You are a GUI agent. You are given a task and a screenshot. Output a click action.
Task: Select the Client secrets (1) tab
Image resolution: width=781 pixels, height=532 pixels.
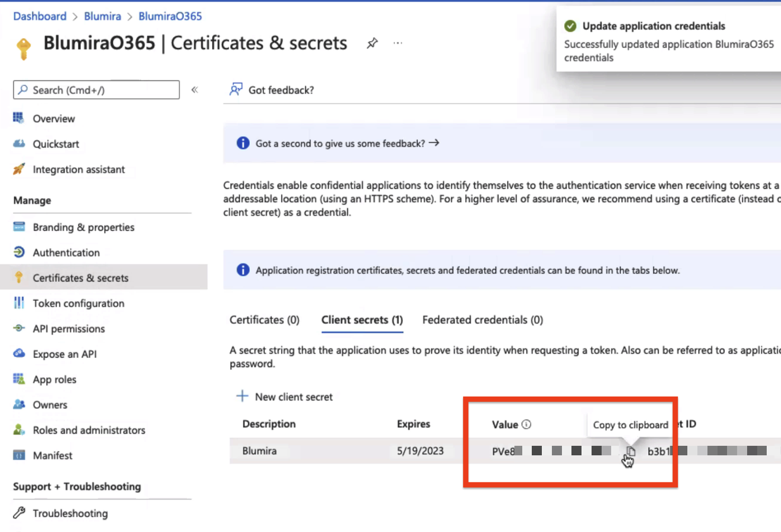tap(362, 320)
